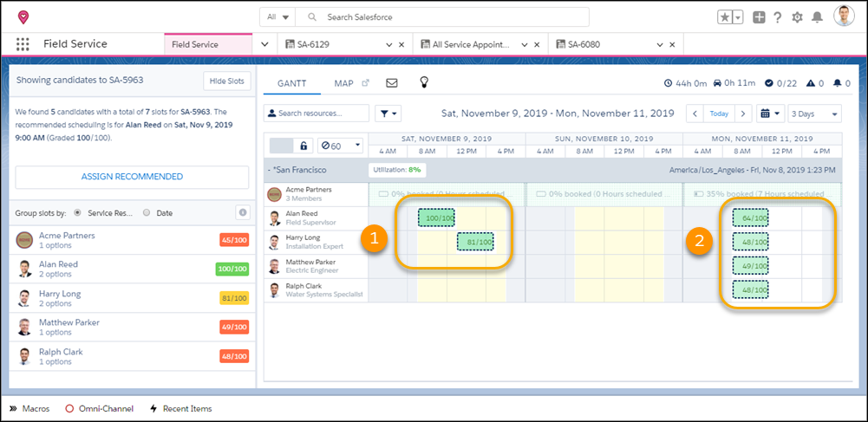Screen dimensions: 868x422
Task: Go to next Gantt date range
Action: click(x=743, y=114)
